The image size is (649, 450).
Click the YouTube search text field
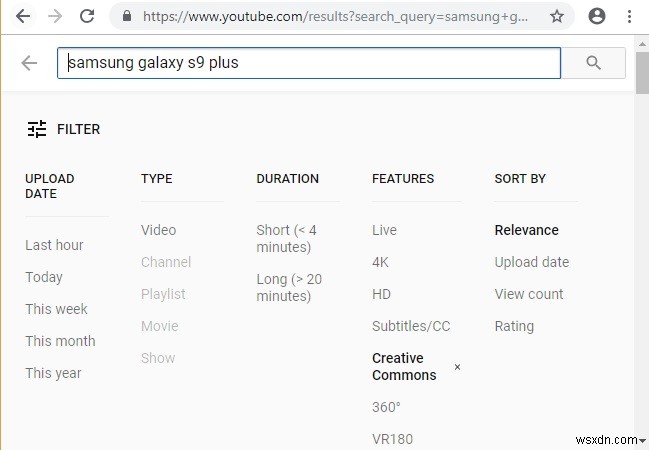[309, 63]
